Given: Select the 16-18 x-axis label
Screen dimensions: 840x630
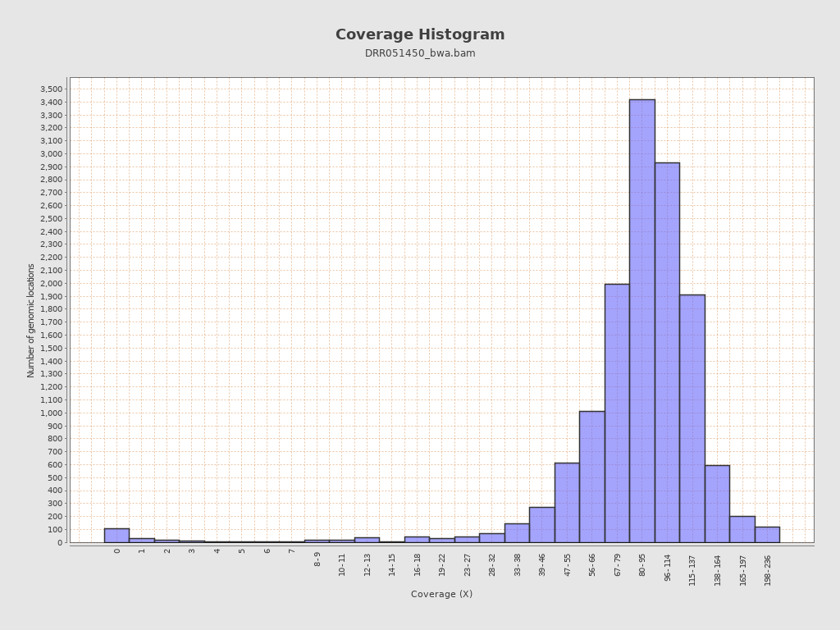Looking at the screenshot, I should click(x=418, y=564).
